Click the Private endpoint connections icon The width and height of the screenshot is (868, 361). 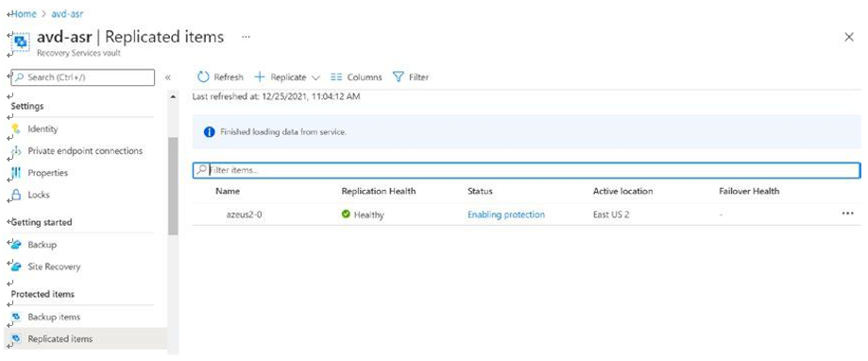[16, 151]
